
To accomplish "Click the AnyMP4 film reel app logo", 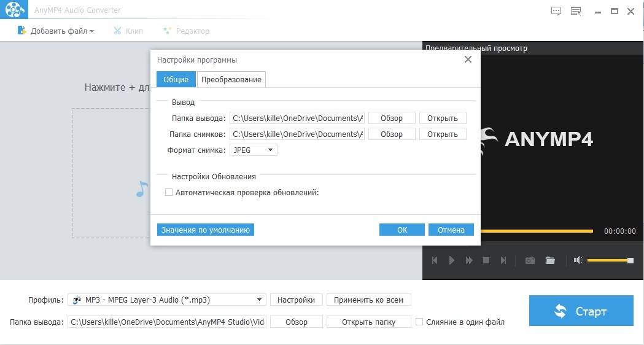I will pyautogui.click(x=14, y=9).
